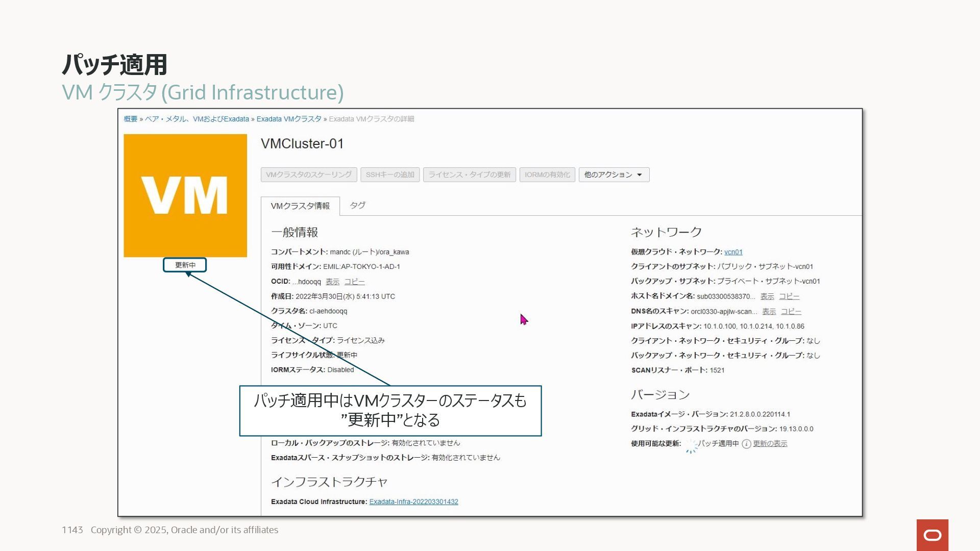Copy the OCID via its コピー link
Image resolution: width=980 pixels, height=551 pixels.
354,282
